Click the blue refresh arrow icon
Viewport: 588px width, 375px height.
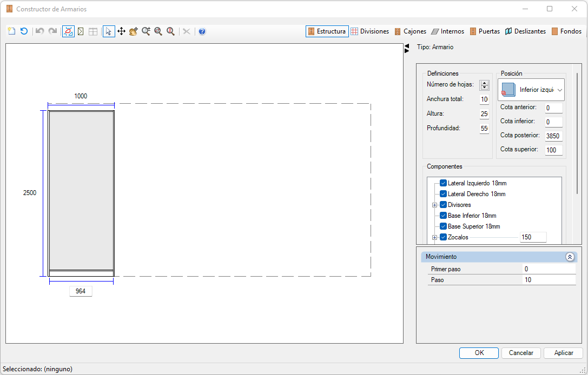tap(24, 31)
